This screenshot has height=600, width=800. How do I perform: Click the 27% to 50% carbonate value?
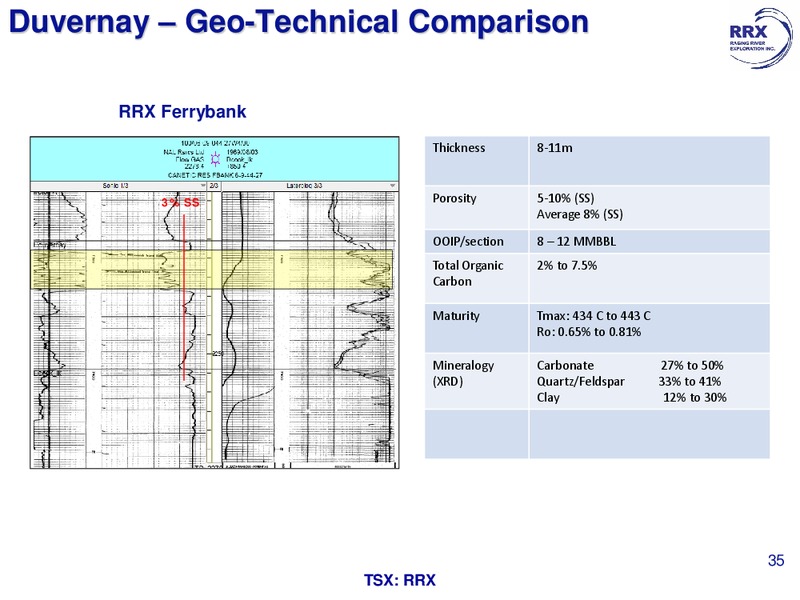point(692,365)
